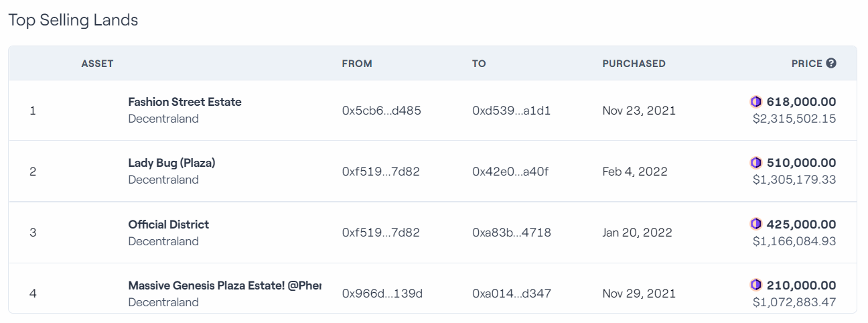
Task: Click Decentraland under Fashion Street Estate
Action: (163, 119)
